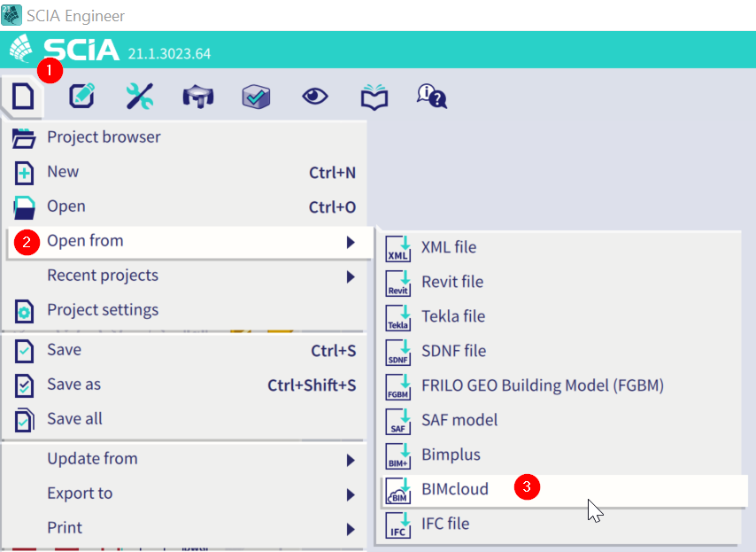Select Project settings menu entry
This screenshot has height=552, width=756.
(x=186, y=310)
